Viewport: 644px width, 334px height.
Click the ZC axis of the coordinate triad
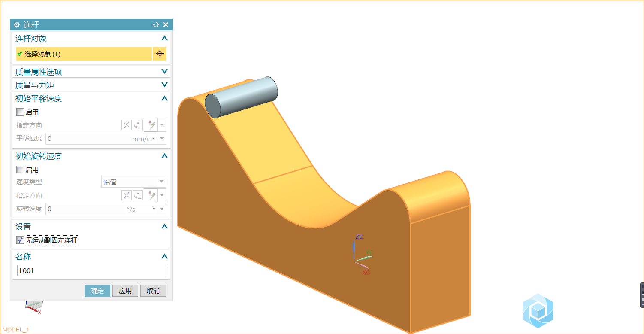pos(354,248)
